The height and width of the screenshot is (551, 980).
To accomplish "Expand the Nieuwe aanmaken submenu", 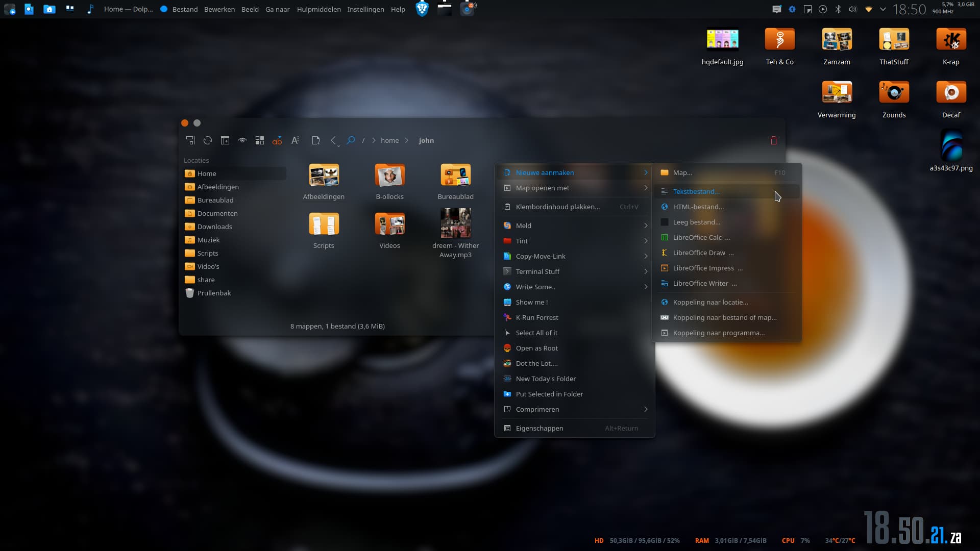I will click(x=575, y=172).
